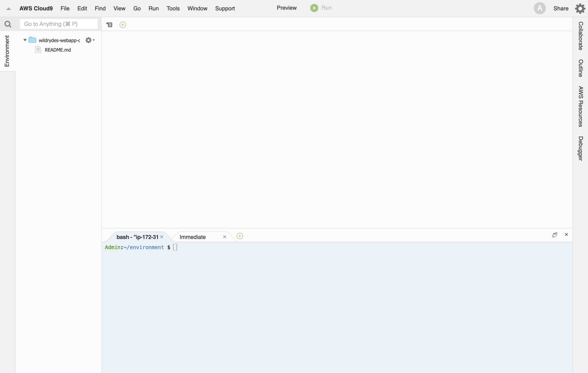
Task: Click the terminal prompt cursor
Action: (175, 247)
